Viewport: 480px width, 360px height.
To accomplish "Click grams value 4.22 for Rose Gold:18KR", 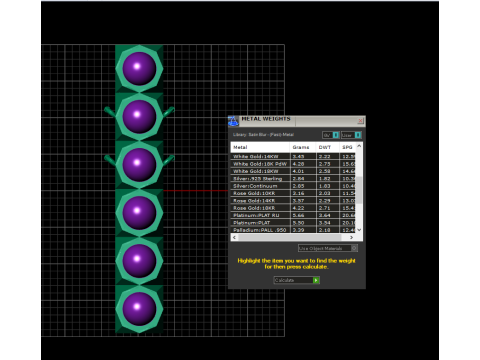I will point(298,208).
